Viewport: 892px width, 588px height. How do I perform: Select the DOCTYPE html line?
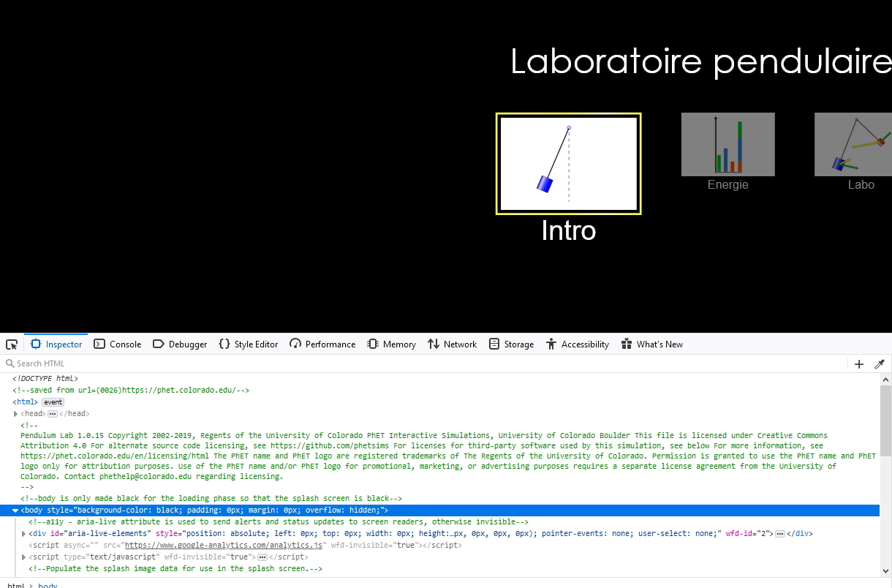45,379
